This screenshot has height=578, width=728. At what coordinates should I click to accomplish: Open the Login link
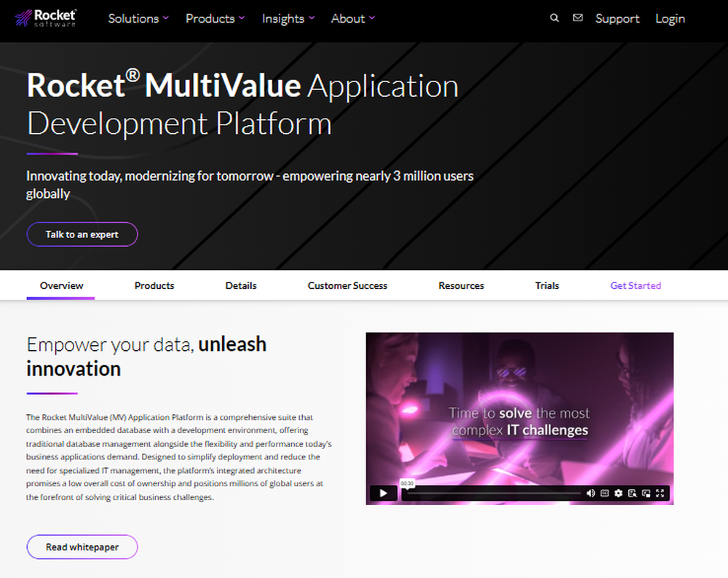click(670, 19)
